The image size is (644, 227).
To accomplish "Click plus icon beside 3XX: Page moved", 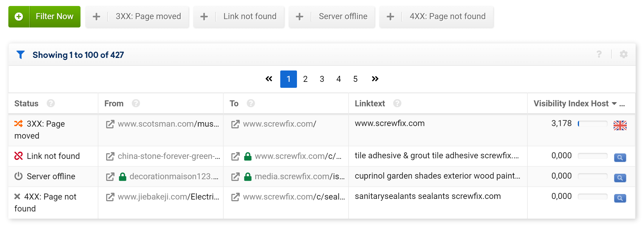I will 96,17.
